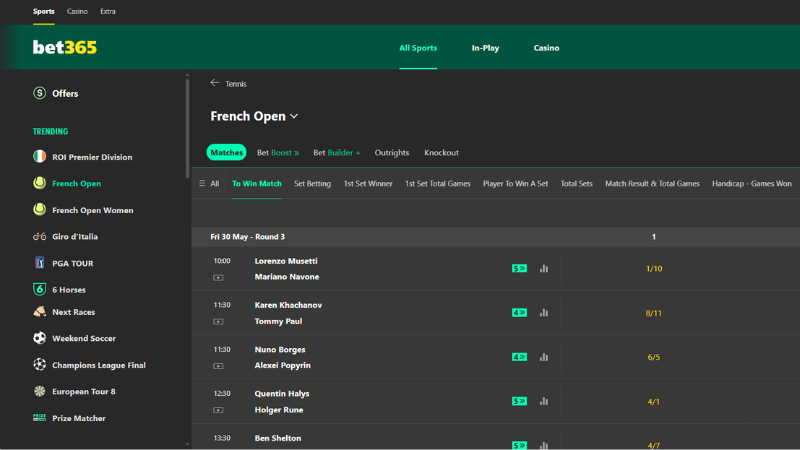Open the Ben Shelton match row

click(278, 438)
